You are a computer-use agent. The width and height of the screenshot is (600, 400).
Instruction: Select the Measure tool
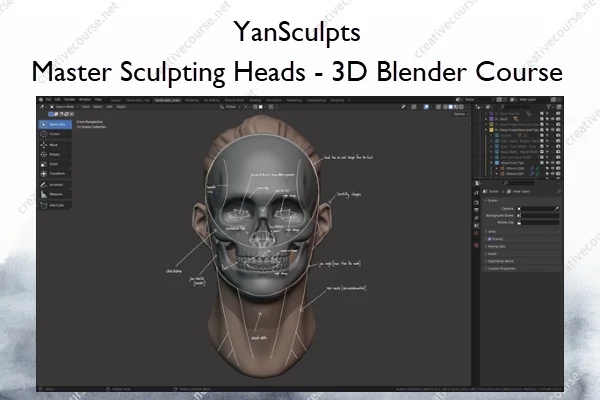(x=55, y=194)
